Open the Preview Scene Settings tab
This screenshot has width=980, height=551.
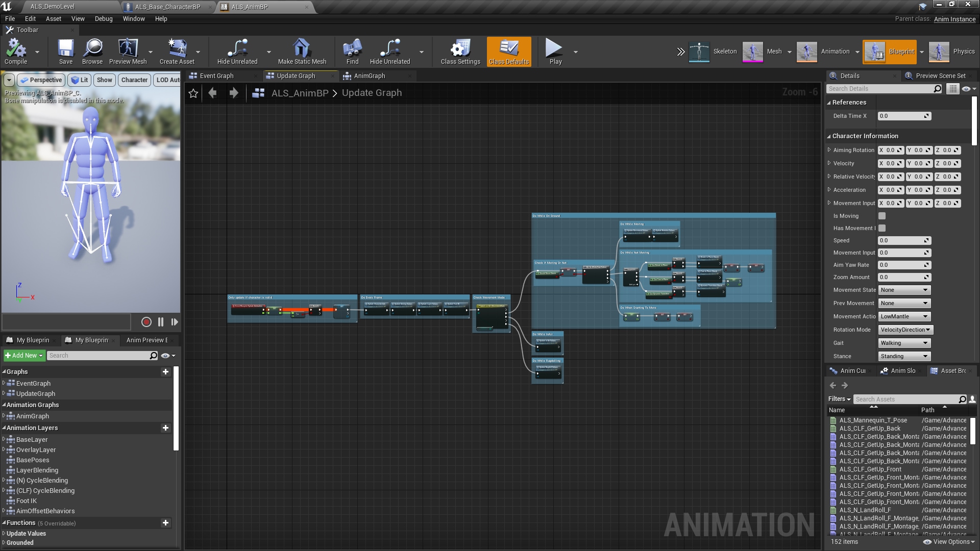click(940, 76)
